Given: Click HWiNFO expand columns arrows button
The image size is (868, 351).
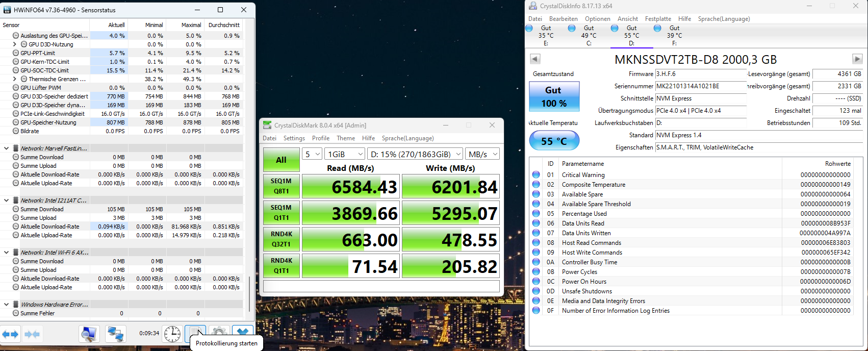Looking at the screenshot, I should pyautogui.click(x=10, y=334).
